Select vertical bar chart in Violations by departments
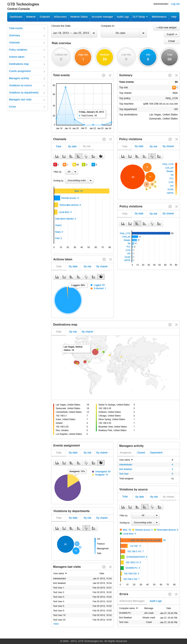 [57, 528]
